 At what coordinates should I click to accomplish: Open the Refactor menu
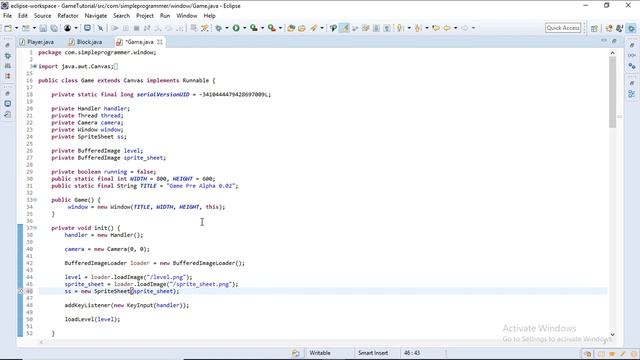(68, 16)
